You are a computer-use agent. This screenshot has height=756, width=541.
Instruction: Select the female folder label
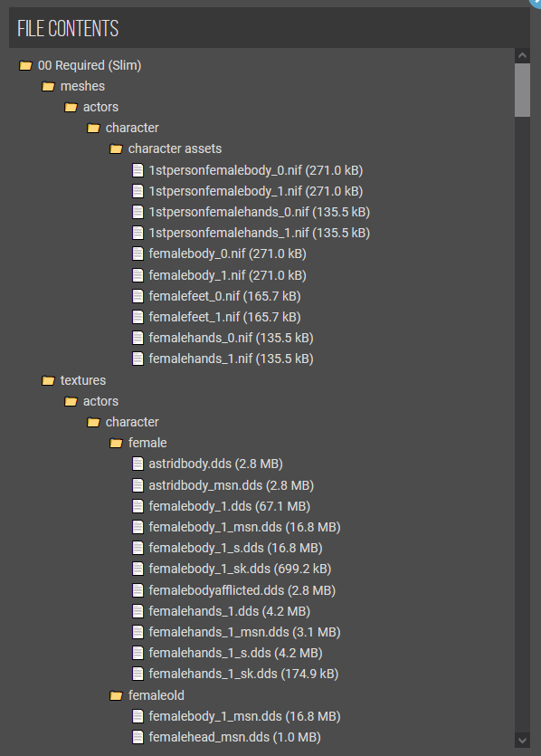coord(147,443)
